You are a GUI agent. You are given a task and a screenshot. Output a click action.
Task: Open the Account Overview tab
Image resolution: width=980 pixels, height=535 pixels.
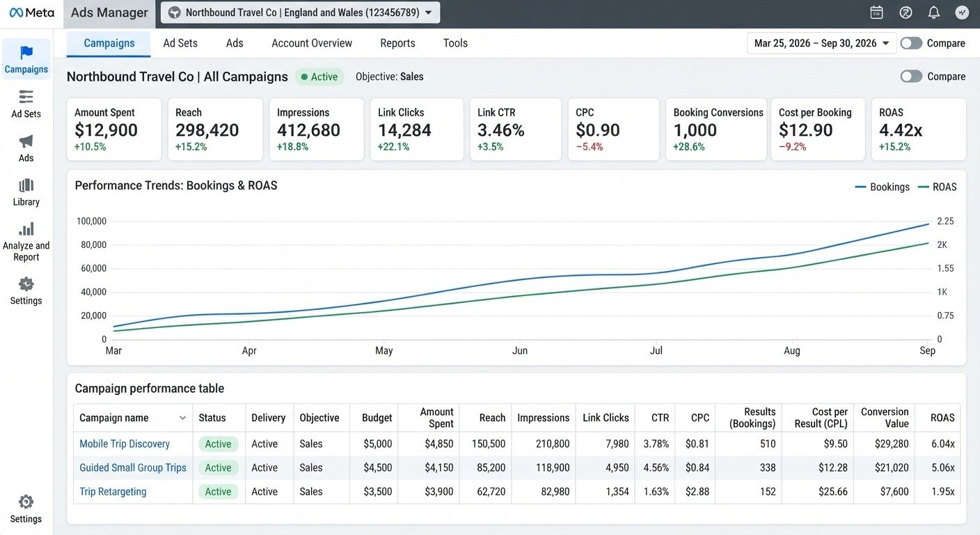312,43
